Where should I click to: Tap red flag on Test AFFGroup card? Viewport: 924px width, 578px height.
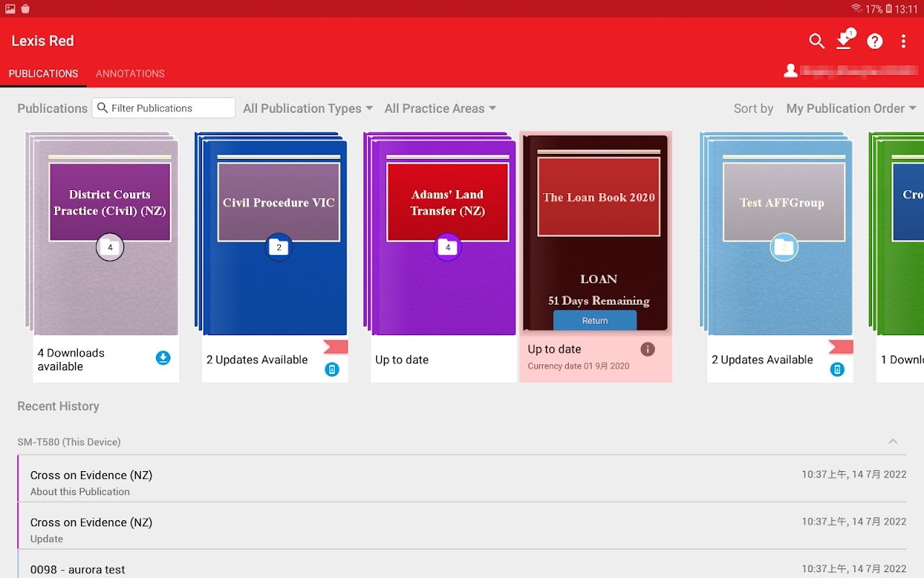841,348
